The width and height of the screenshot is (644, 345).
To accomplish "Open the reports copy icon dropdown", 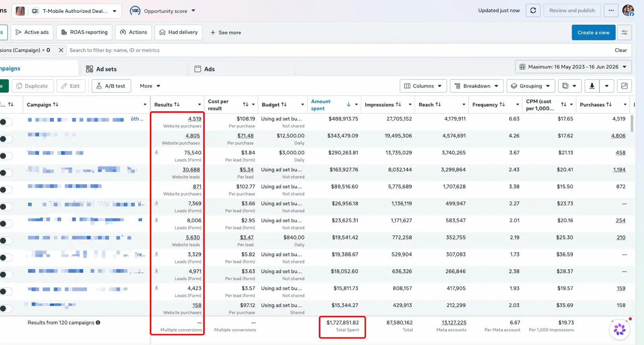I will pyautogui.click(x=570, y=86).
